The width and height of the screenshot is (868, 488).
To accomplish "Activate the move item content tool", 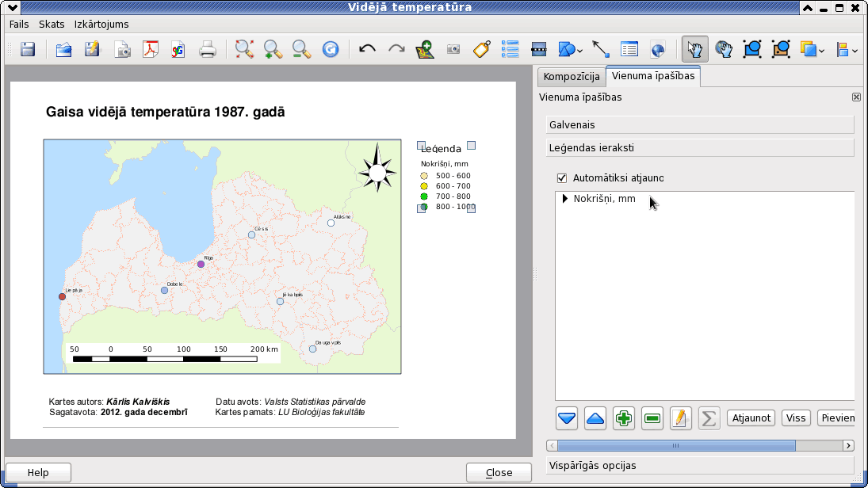I will coord(724,50).
